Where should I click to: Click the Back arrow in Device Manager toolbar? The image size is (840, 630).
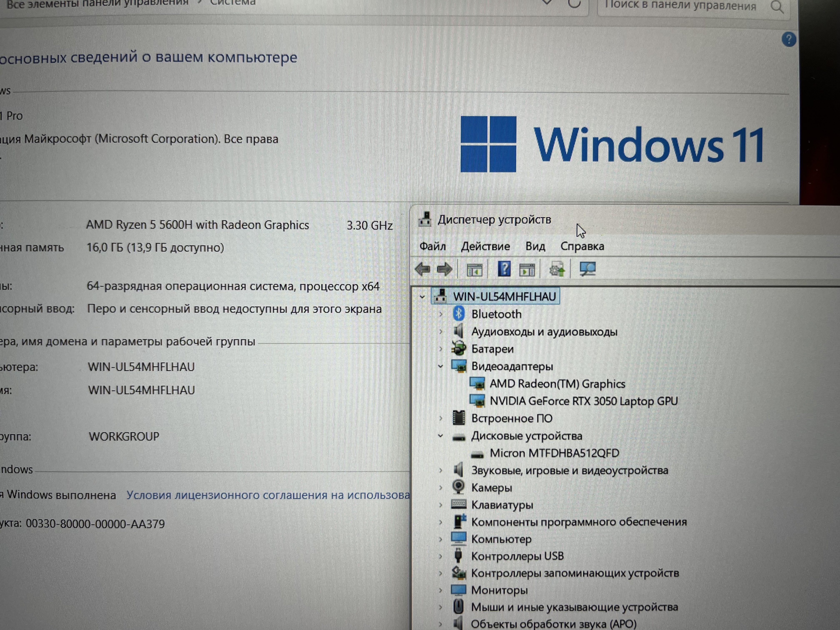tap(423, 270)
